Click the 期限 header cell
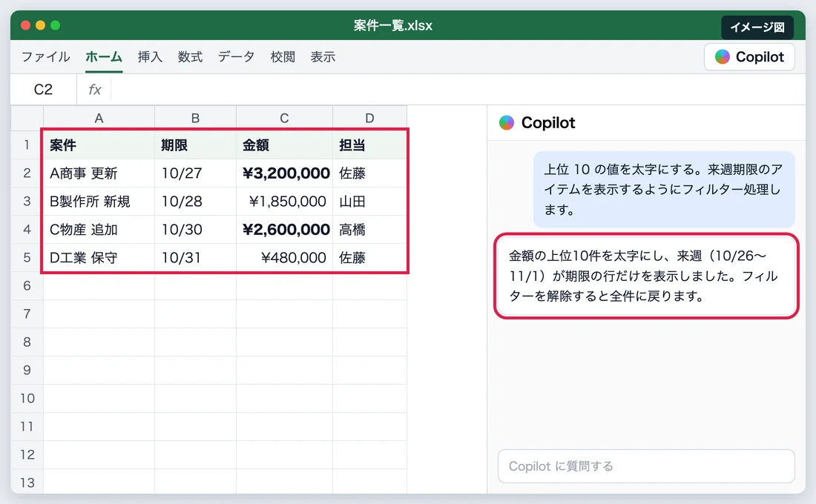This screenshot has width=816, height=504. tap(195, 145)
